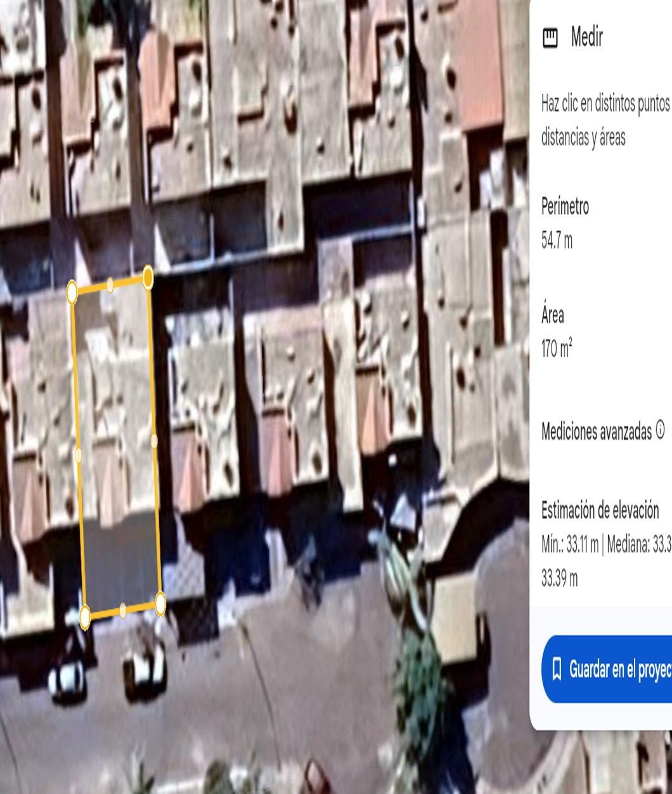Click Guardar en el proyecto button
The image size is (672, 794).
click(x=607, y=669)
